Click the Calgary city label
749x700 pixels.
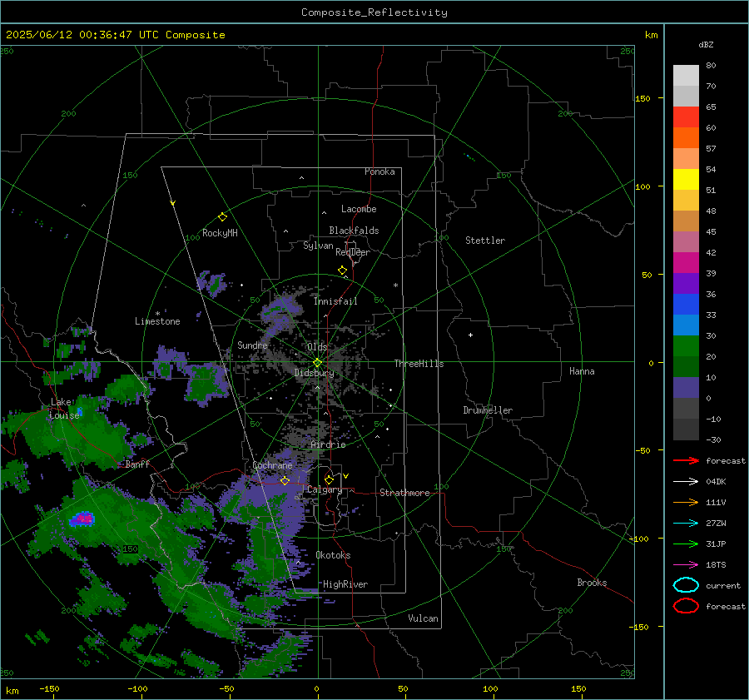325,489
